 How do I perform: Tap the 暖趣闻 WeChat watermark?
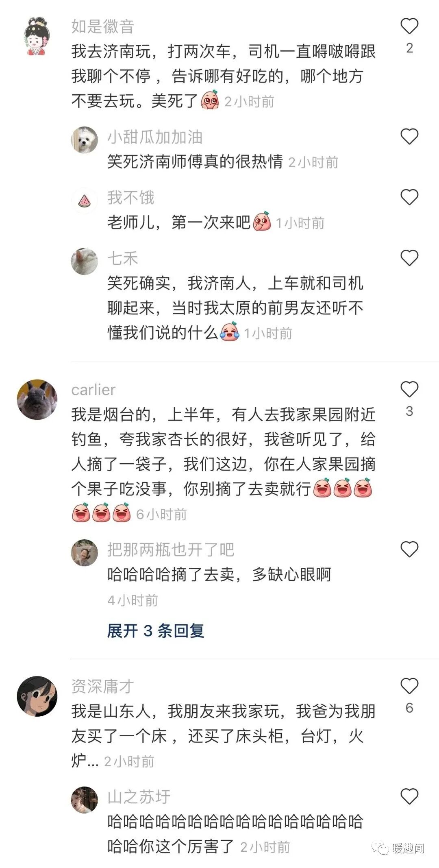click(400, 848)
